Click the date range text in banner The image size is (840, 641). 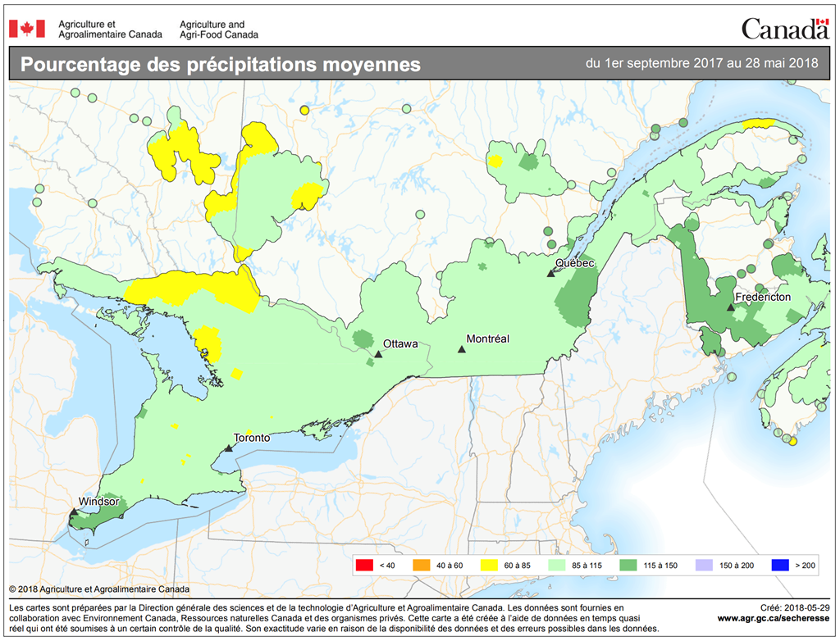coord(702,64)
